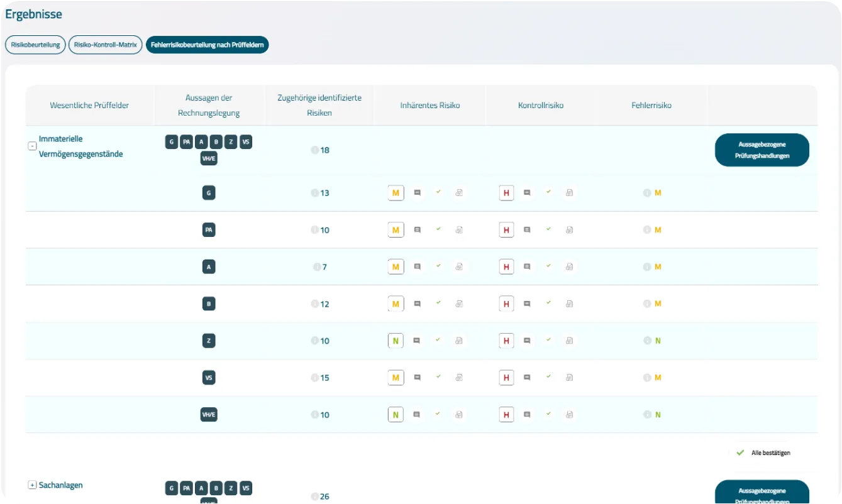This screenshot has width=842, height=504.
Task: Click the Fehlerrisiko info icon in row PA
Action: (x=646, y=230)
